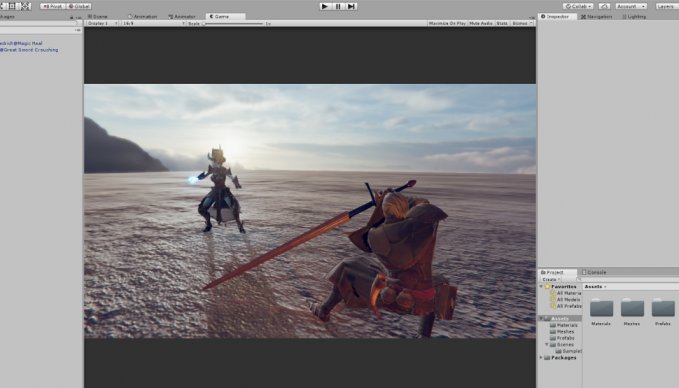Select the Great Sword Crouching entry
679x388 pixels.
coord(29,50)
